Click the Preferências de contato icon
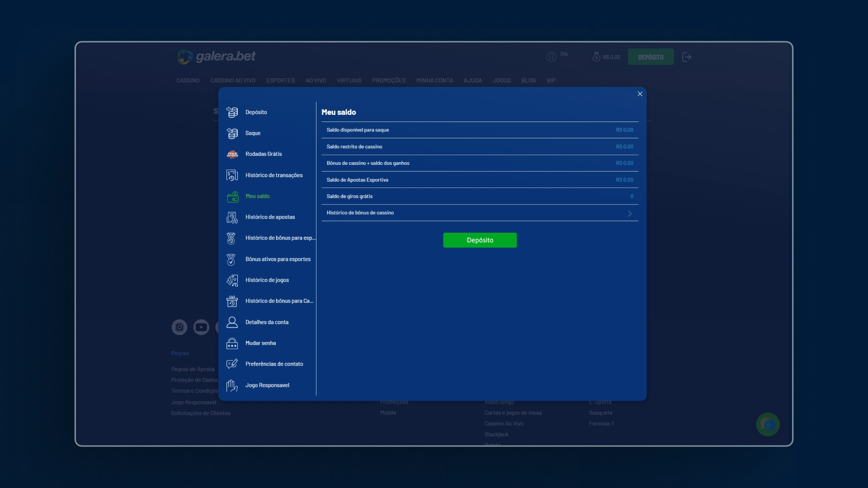The height and width of the screenshot is (488, 868). [x=232, y=364]
